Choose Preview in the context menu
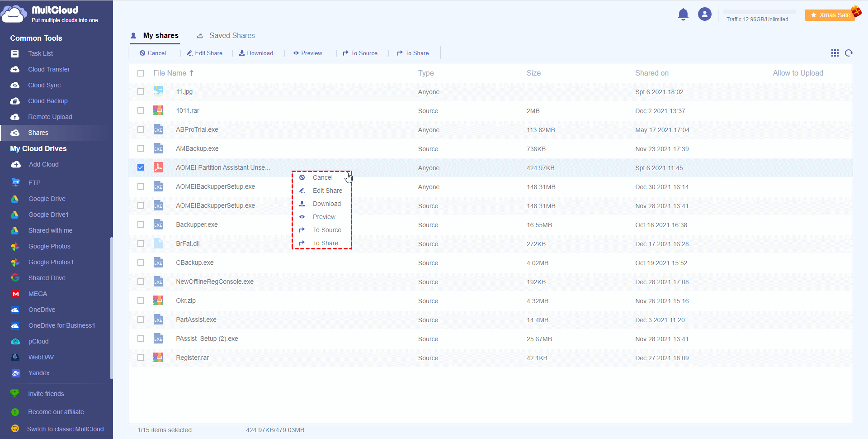 322,217
